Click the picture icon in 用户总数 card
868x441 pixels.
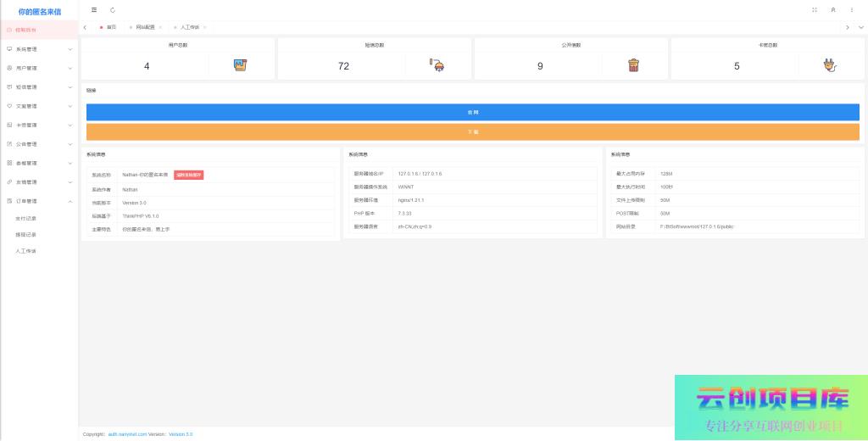coord(240,65)
